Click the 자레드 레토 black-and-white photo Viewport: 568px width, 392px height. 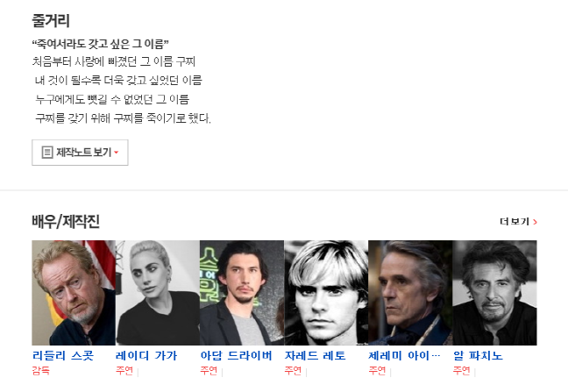pos(326,293)
